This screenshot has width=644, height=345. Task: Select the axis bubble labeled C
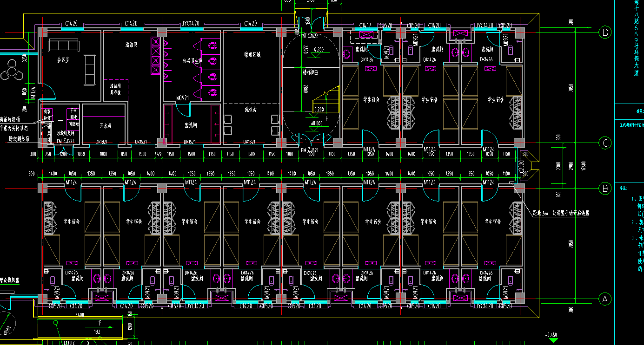click(x=605, y=143)
